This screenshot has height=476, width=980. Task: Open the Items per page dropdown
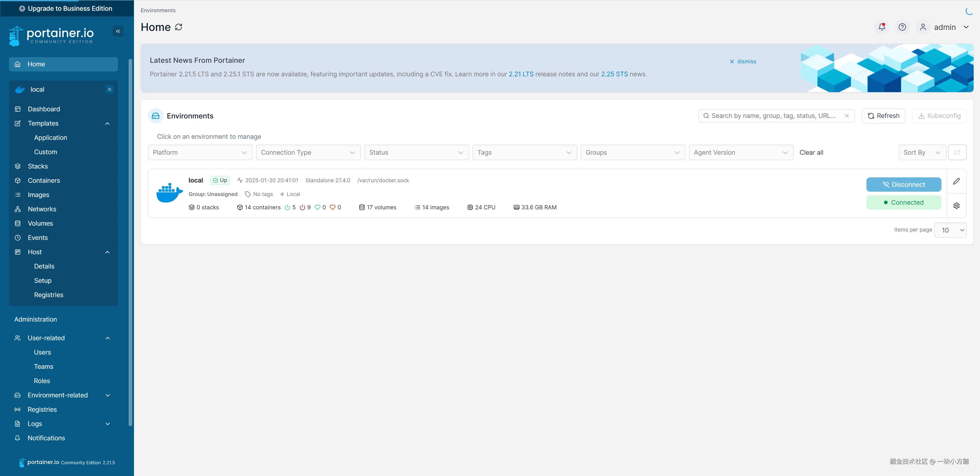pyautogui.click(x=950, y=230)
